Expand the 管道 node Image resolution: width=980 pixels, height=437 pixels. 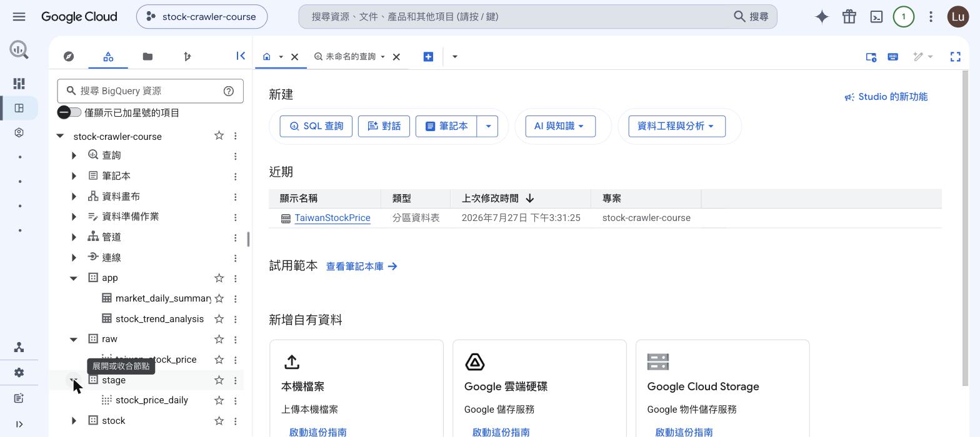point(74,237)
